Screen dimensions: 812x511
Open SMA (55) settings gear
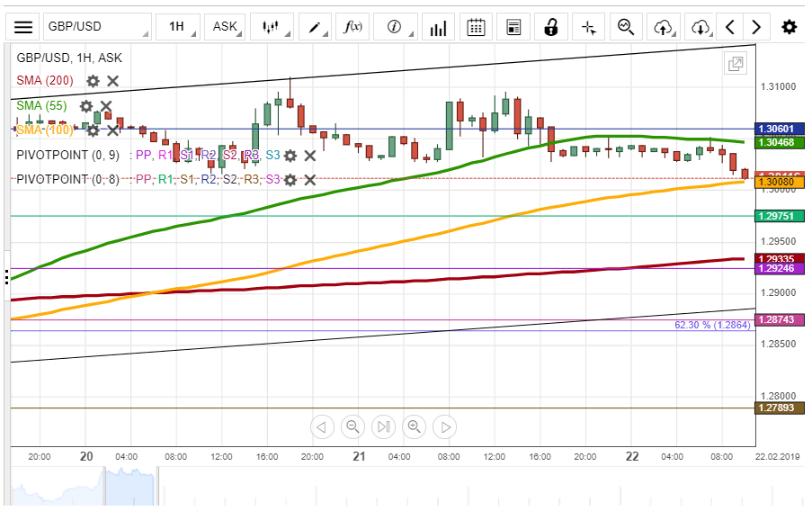point(86,106)
